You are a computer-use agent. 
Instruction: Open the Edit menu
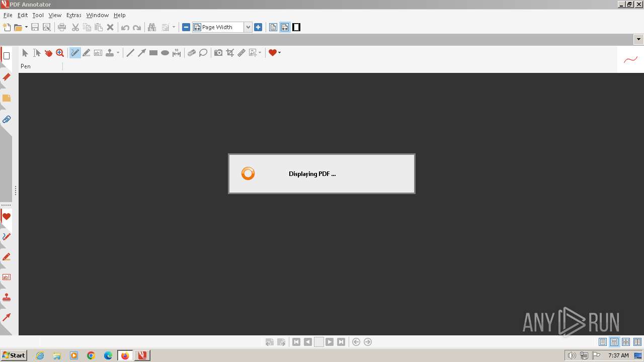(23, 15)
